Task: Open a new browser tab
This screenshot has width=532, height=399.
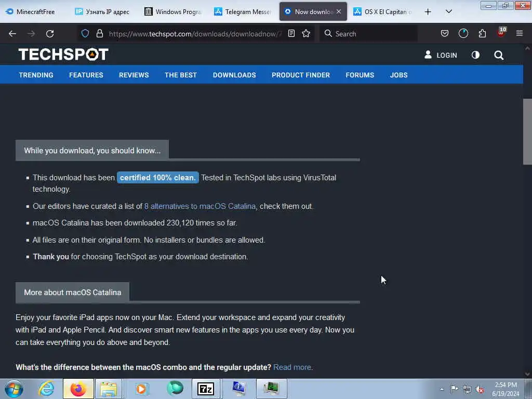Action: (428, 12)
